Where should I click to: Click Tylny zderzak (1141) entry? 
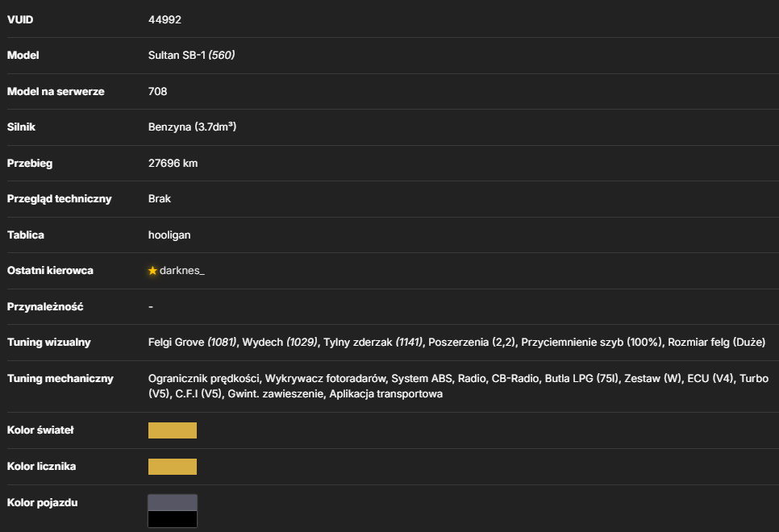tap(373, 343)
